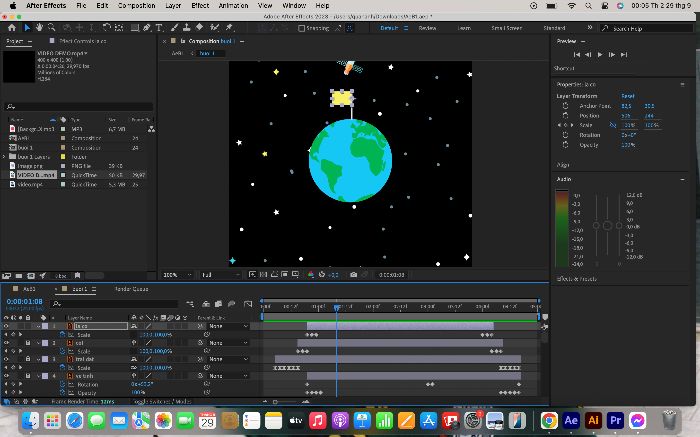Select the Puppet Pin tool
Screen dimensions: 700x437
[229, 28]
